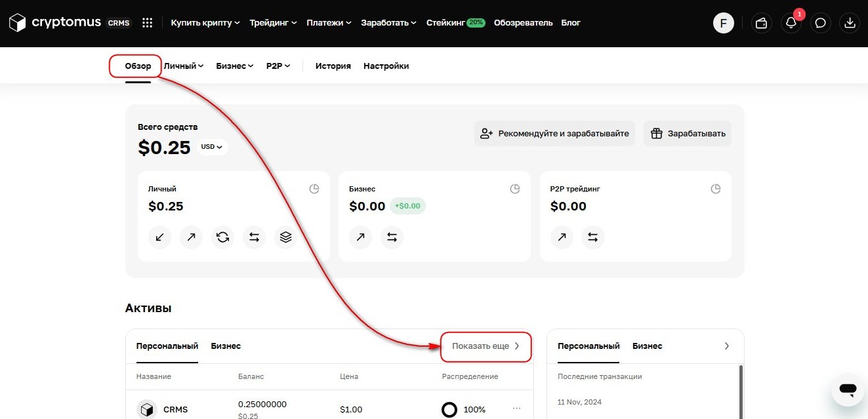Expand the P2P submenu dropdown
868x419 pixels.
(278, 66)
